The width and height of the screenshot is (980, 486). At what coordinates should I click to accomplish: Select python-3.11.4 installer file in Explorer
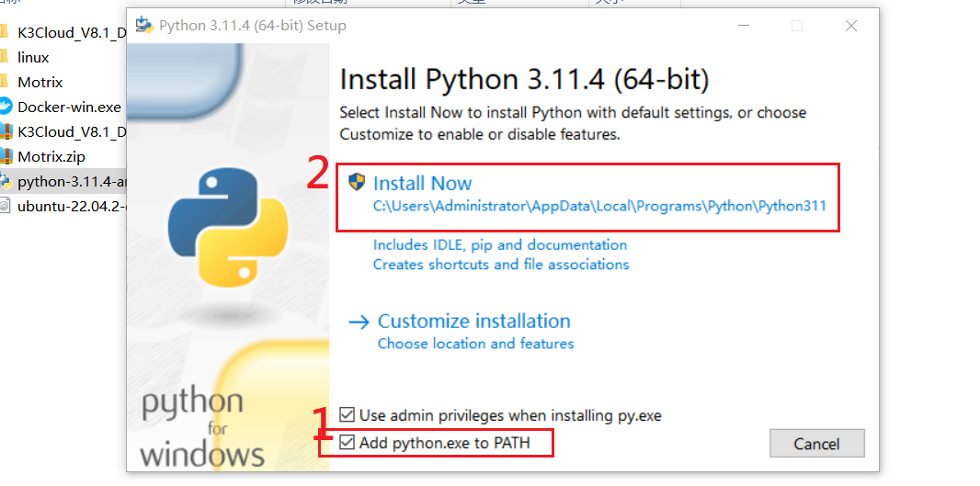pos(63,182)
